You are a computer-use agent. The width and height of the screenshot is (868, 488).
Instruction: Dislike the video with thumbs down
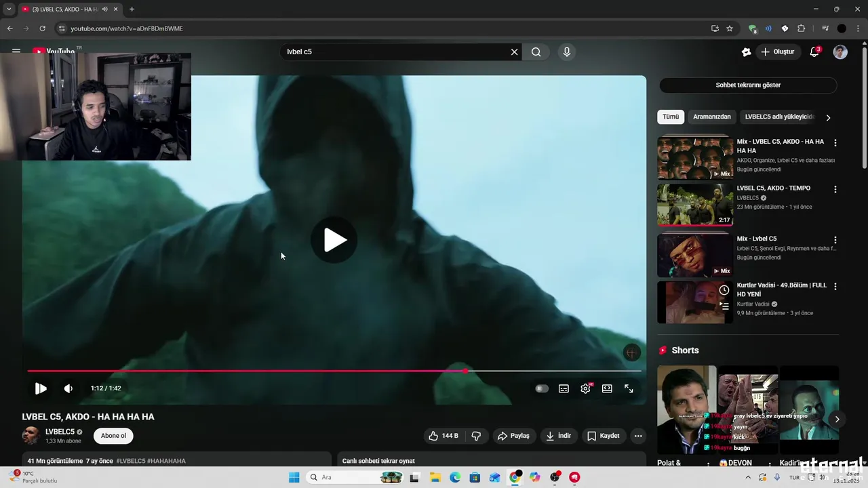476,436
